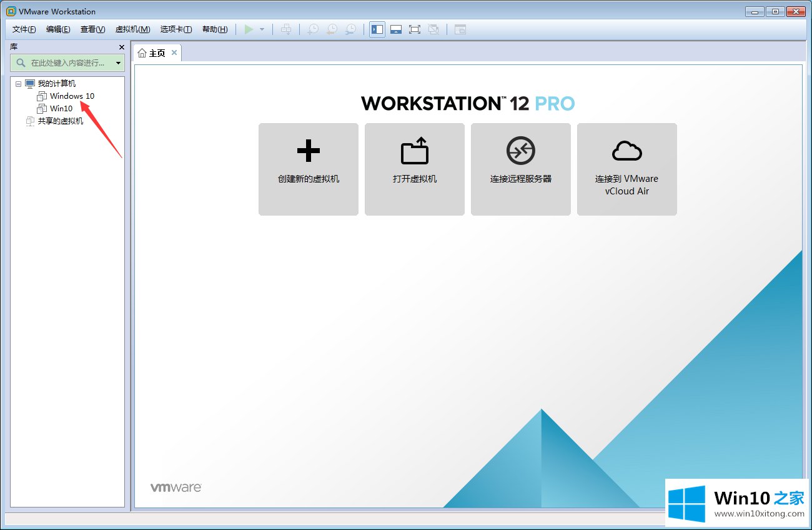Open the library search filter dropdown
This screenshot has width=812, height=530.
tap(119, 63)
